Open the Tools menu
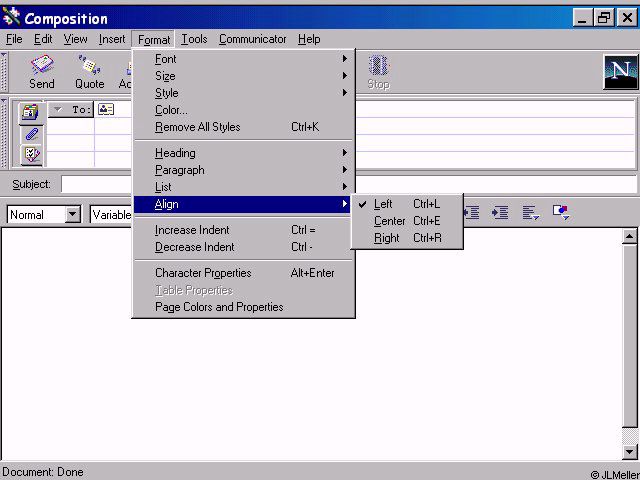640x480 pixels. 194,39
